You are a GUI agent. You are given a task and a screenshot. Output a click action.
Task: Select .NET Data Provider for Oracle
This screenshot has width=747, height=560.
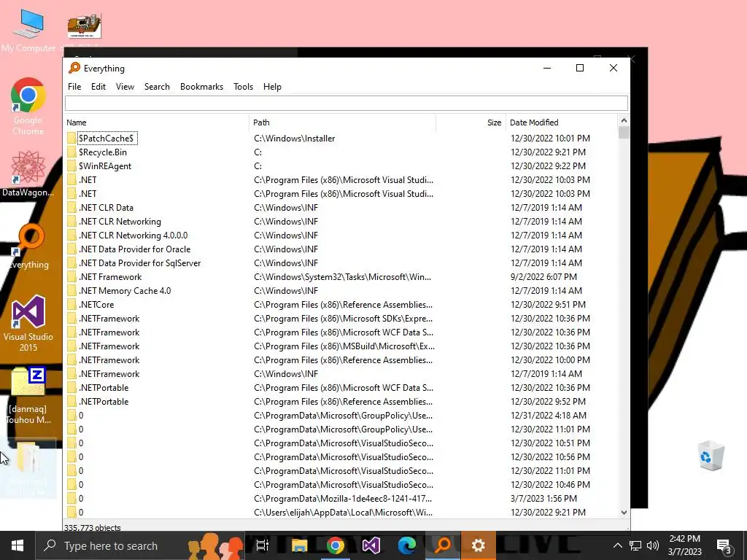[x=134, y=249]
